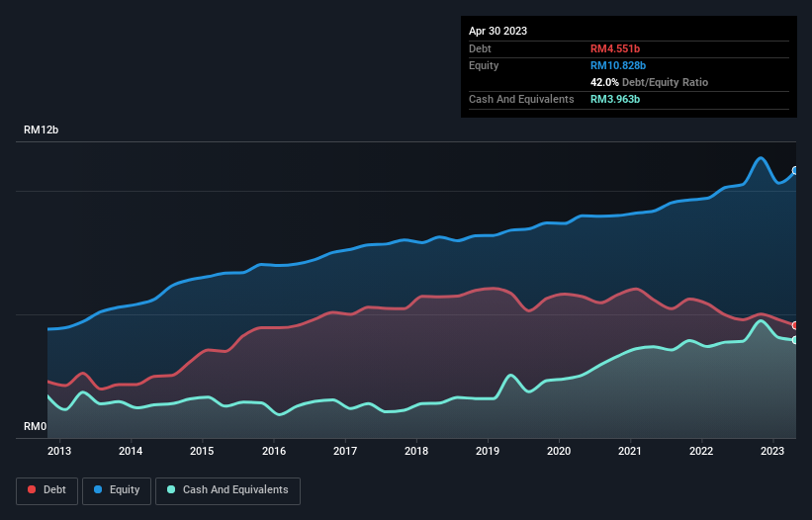Click Cash And Equivalents label in tooltip
Screen dimensions: 812x520
[x=521, y=99]
